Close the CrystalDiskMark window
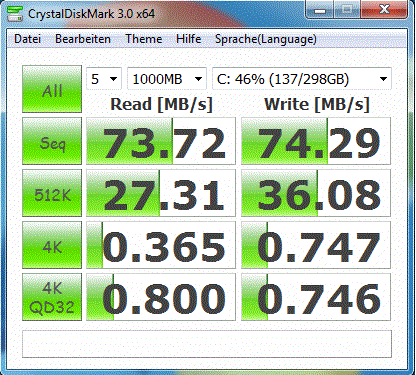Screen dimensions: 416x375 (x=384, y=10)
